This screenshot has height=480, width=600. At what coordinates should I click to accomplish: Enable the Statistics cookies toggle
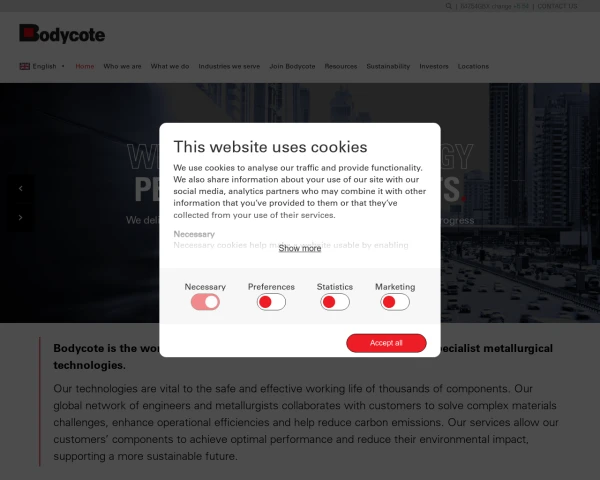pyautogui.click(x=335, y=302)
